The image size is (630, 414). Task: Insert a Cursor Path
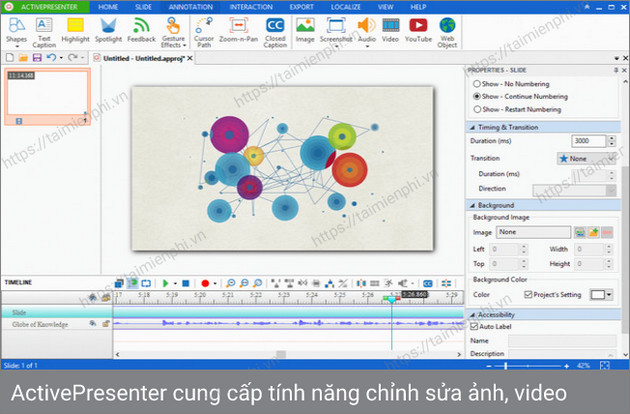pos(204,32)
